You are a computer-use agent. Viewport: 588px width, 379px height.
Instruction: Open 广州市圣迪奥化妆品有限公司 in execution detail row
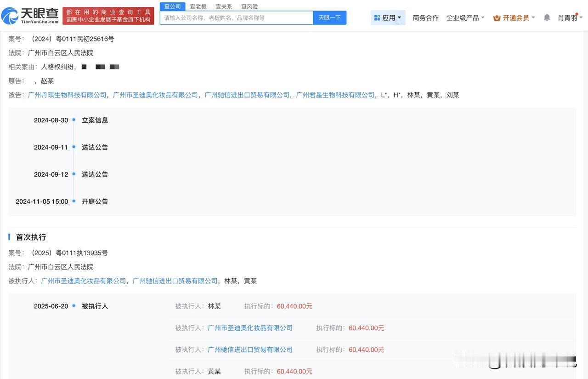click(250, 328)
